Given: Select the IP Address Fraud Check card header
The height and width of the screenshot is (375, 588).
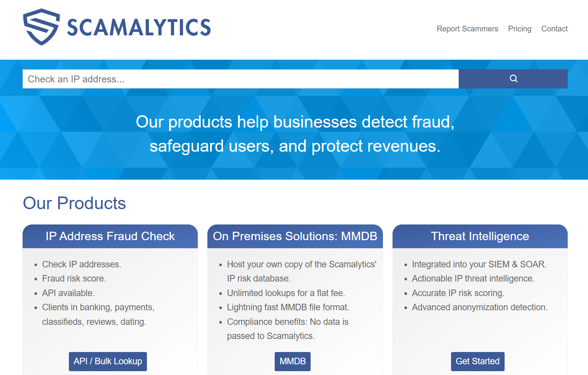Looking at the screenshot, I should (x=110, y=236).
